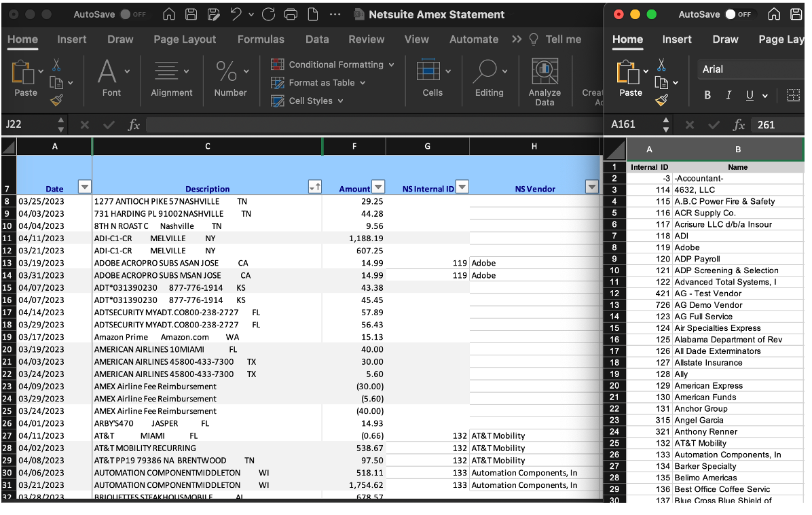Viewport: 812px width, 515px height.
Task: Switch to the Formulas tab
Action: [x=261, y=39]
